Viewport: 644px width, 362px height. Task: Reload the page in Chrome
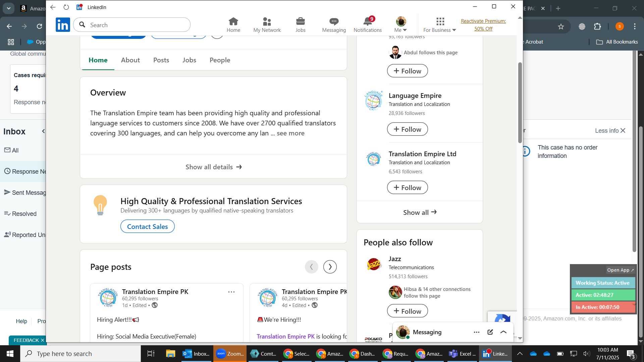click(x=39, y=26)
